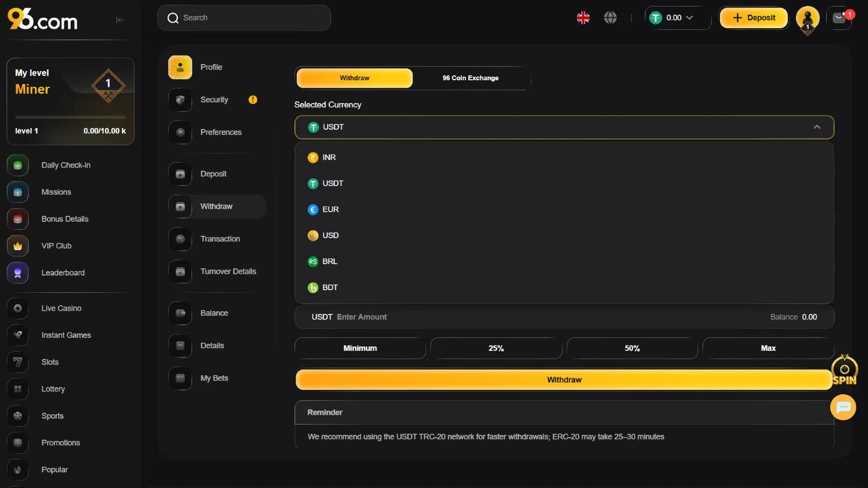Collapse the sidebar with arrow icon
The image size is (868, 488).
click(x=120, y=20)
